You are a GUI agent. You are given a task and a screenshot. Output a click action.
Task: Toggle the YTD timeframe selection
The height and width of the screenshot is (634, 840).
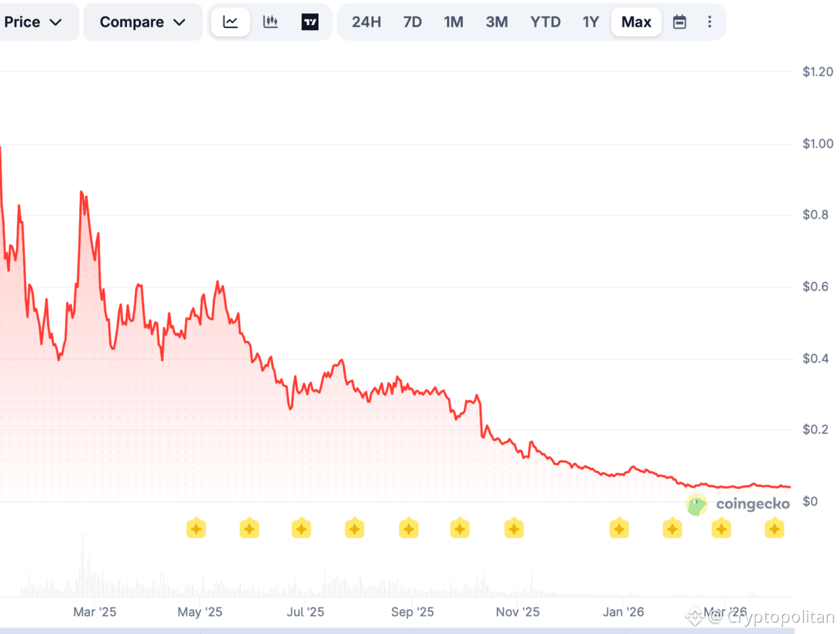545,22
